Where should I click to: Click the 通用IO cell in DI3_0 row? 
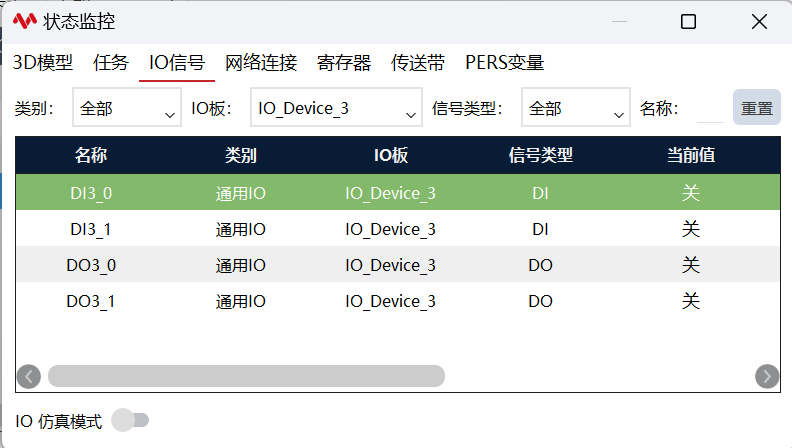pyautogui.click(x=240, y=193)
